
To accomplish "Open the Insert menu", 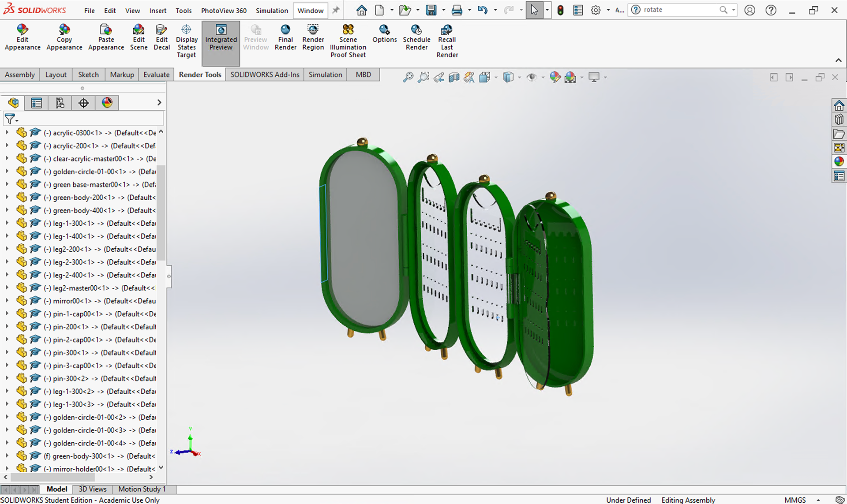I will [157, 11].
